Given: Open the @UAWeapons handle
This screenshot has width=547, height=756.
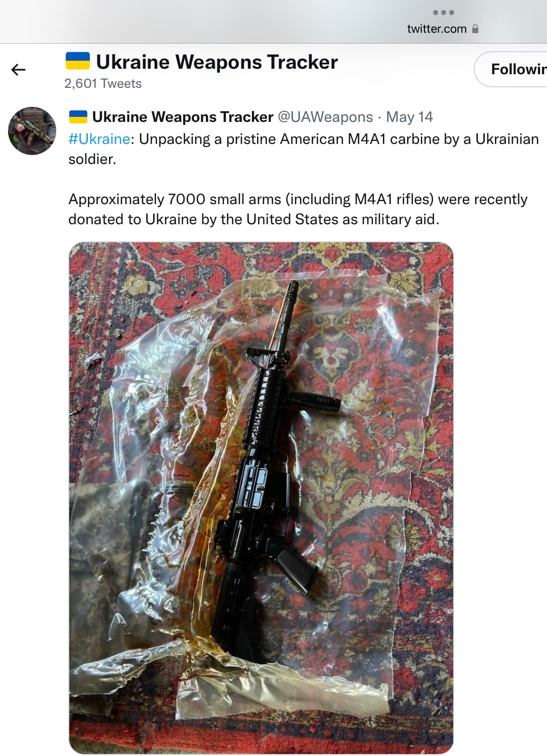Looking at the screenshot, I should 325,117.
